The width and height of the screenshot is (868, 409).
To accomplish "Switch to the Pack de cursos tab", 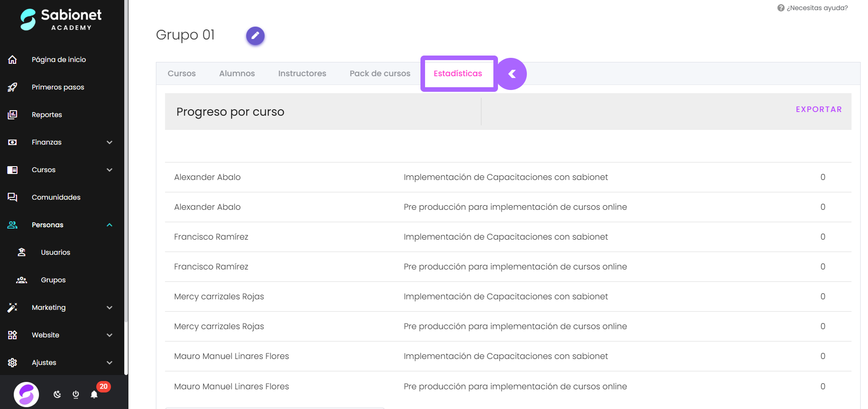I will (380, 73).
